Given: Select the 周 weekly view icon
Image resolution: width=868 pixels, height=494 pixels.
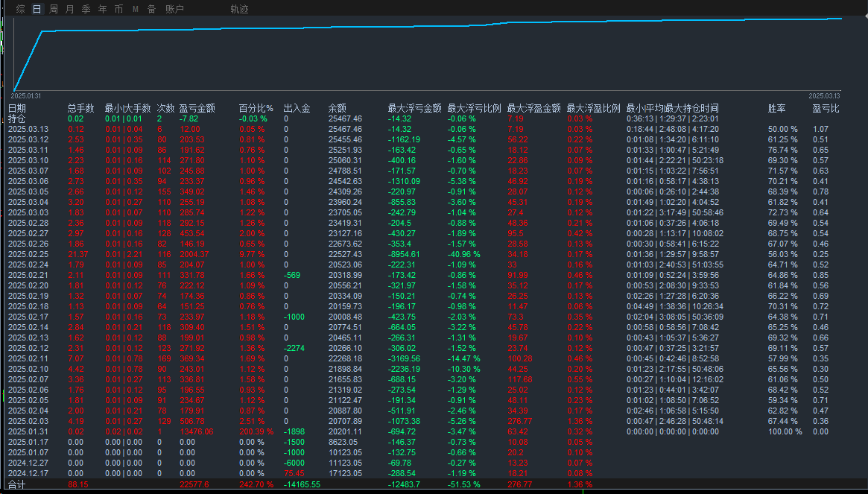Looking at the screenshot, I should [52, 9].
